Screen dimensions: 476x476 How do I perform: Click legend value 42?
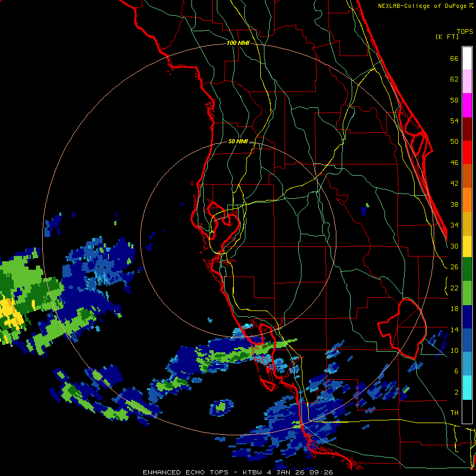tap(454, 184)
